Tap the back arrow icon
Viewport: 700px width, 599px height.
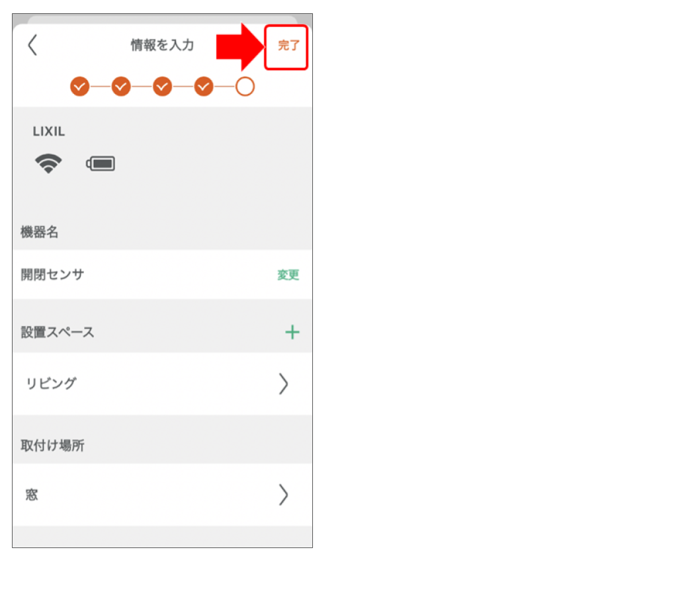[x=32, y=45]
